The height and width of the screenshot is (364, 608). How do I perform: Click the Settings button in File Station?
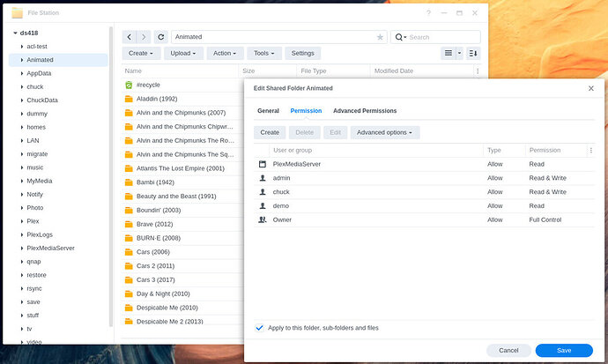pos(303,53)
